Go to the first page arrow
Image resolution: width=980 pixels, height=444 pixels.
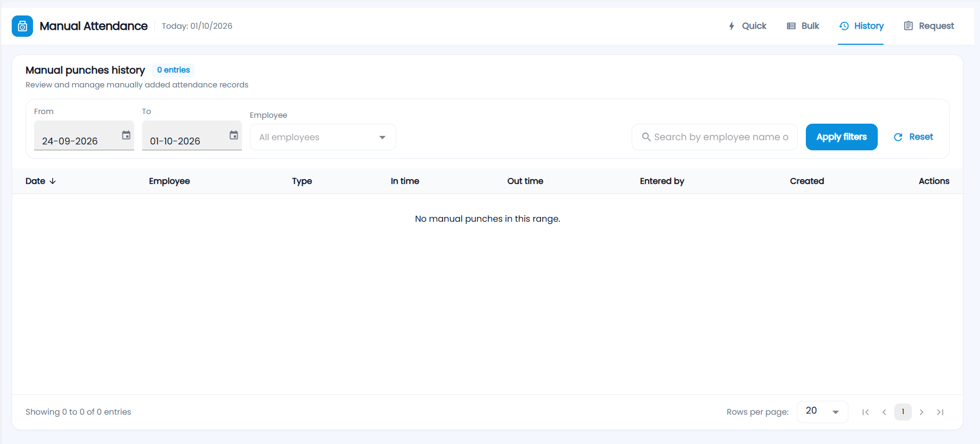click(x=865, y=412)
